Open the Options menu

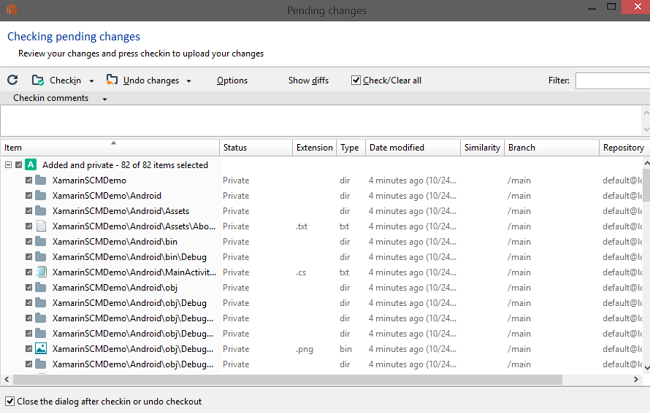232,80
